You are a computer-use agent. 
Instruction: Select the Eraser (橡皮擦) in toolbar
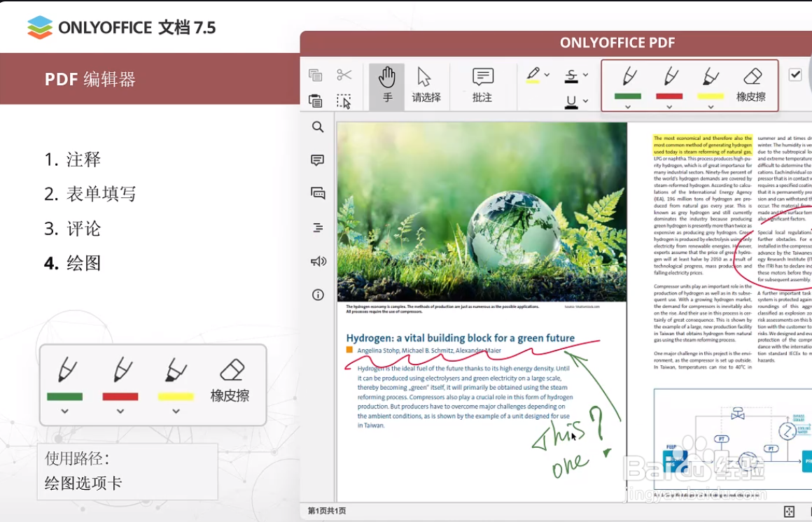click(751, 85)
